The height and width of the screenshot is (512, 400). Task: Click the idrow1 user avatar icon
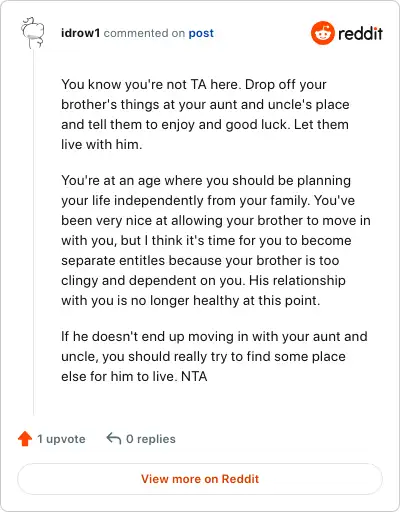tap(33, 33)
